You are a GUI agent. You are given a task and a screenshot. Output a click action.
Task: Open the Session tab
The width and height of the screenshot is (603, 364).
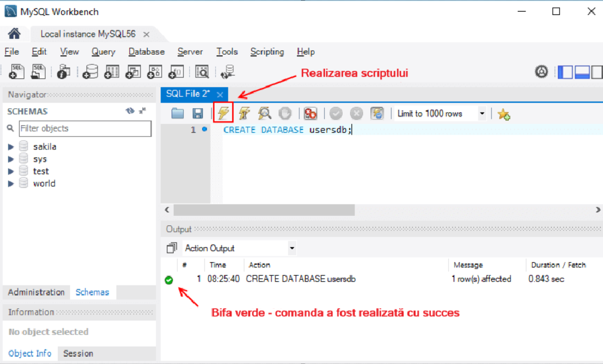[x=78, y=353]
